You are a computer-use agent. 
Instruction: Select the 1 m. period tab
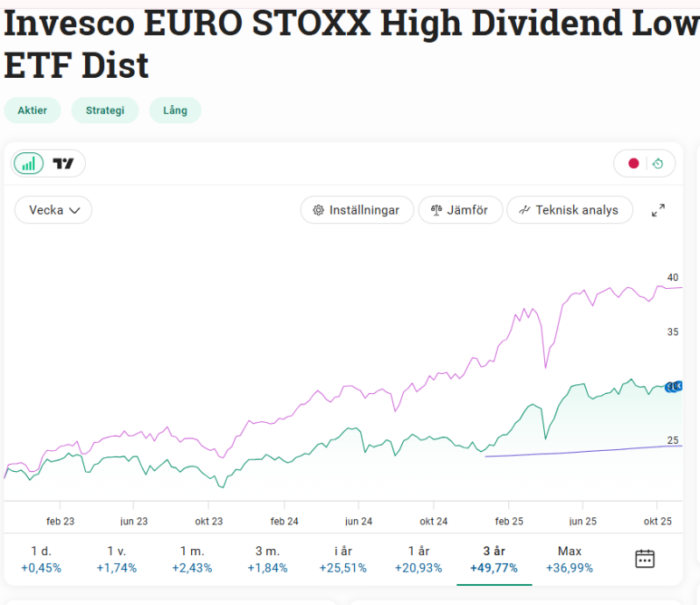(192, 559)
